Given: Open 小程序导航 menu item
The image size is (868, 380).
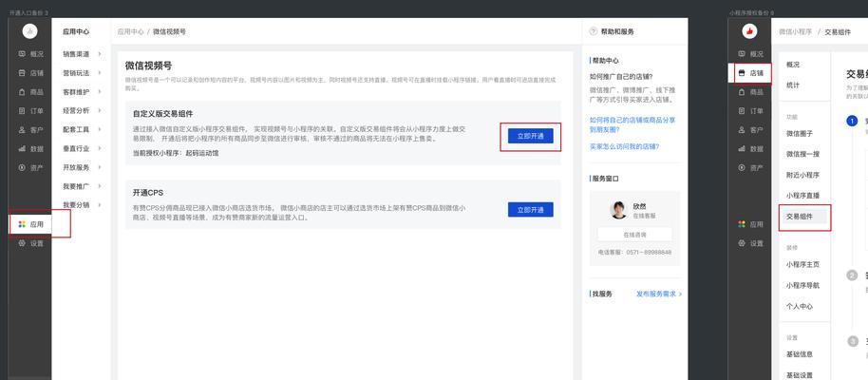Looking at the screenshot, I should tap(802, 286).
